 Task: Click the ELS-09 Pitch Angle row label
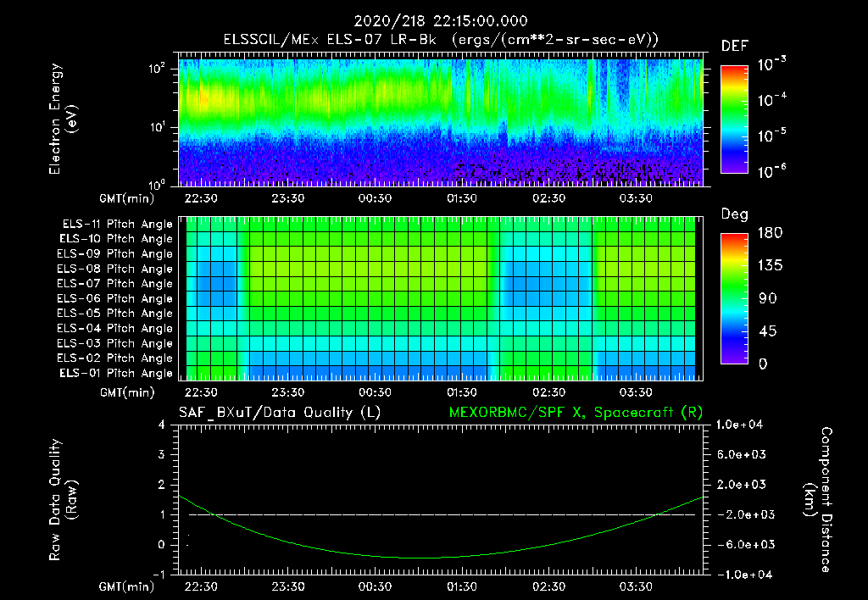[x=115, y=254]
